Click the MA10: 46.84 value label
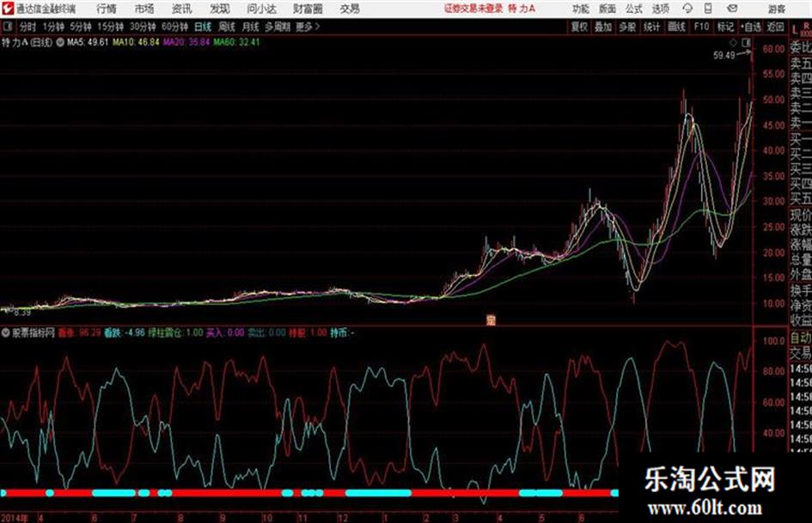The height and width of the screenshot is (523, 812). coord(137,42)
